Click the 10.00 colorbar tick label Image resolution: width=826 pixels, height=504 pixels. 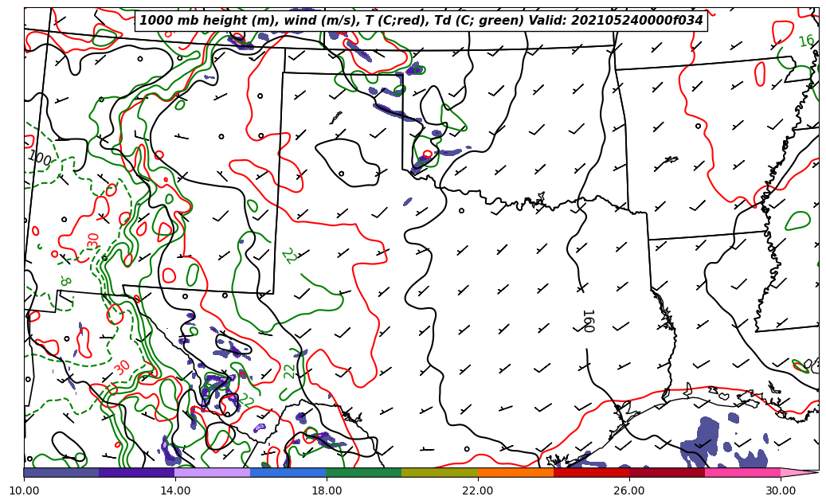[24, 491]
